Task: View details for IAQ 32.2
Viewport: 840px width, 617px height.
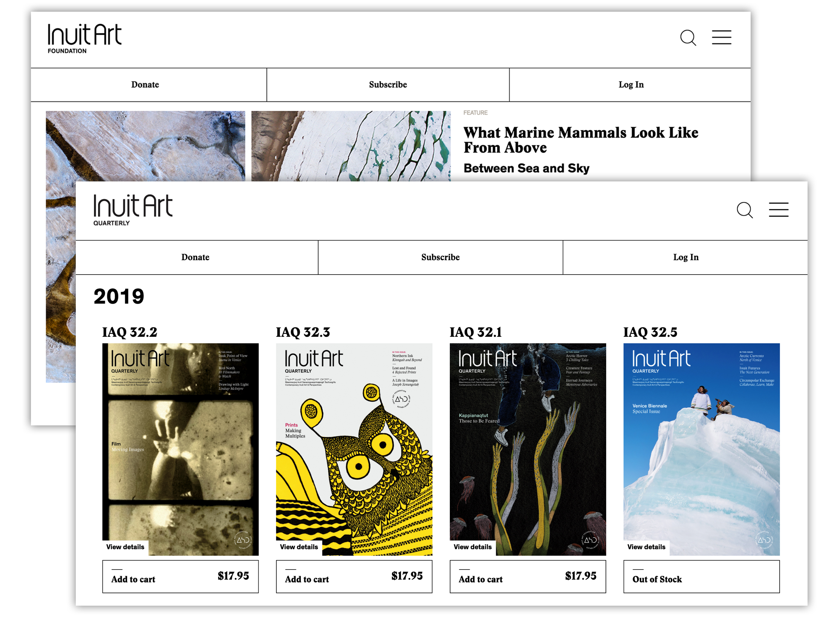Action: point(125,547)
